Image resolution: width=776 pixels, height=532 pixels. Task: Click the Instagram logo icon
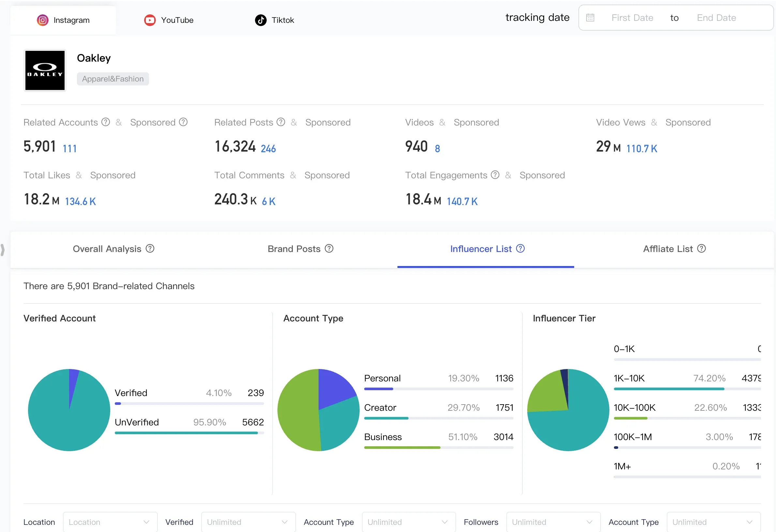tap(42, 20)
